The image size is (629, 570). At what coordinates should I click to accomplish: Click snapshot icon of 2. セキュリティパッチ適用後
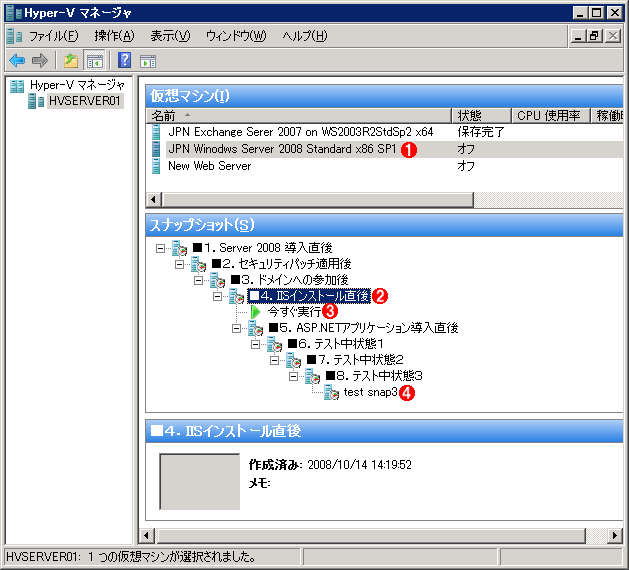coord(198,264)
